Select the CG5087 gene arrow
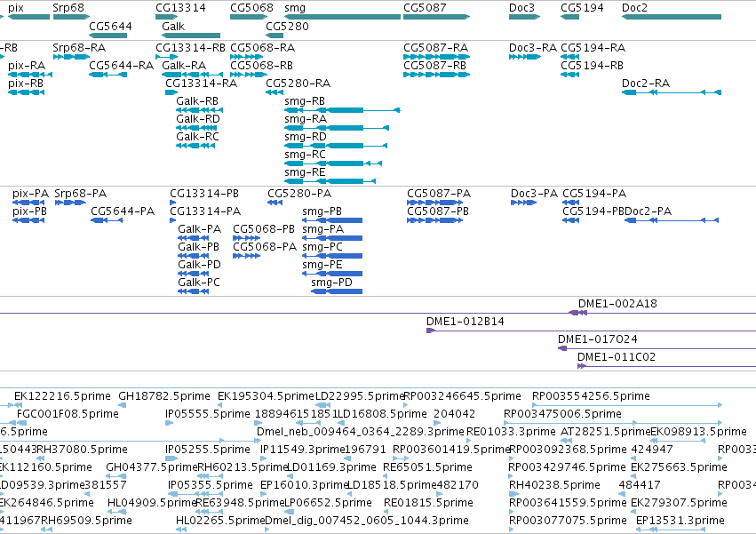This screenshot has height=534, width=756. coord(437,17)
